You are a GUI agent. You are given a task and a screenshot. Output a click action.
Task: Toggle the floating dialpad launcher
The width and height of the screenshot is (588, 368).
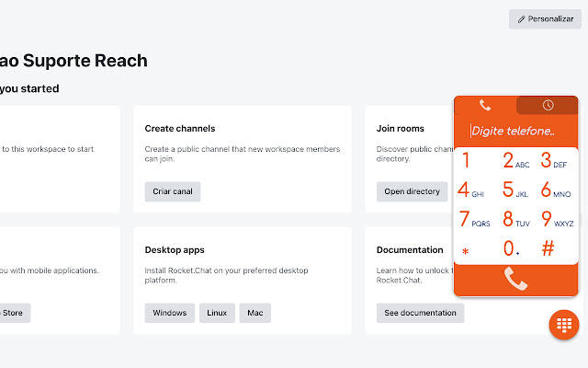(x=564, y=325)
